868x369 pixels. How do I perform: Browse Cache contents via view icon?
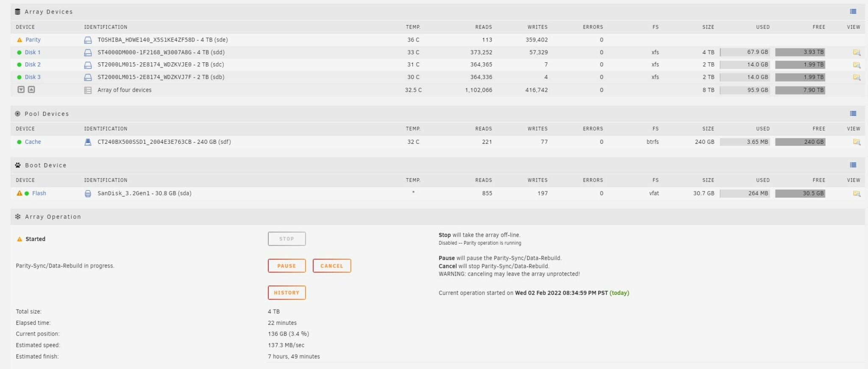[x=857, y=142]
